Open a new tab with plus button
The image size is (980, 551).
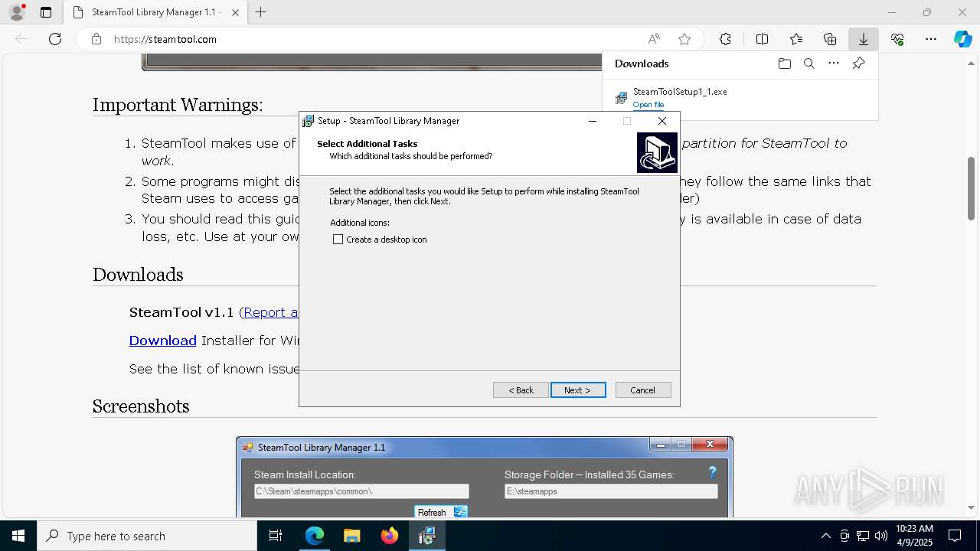click(x=261, y=12)
